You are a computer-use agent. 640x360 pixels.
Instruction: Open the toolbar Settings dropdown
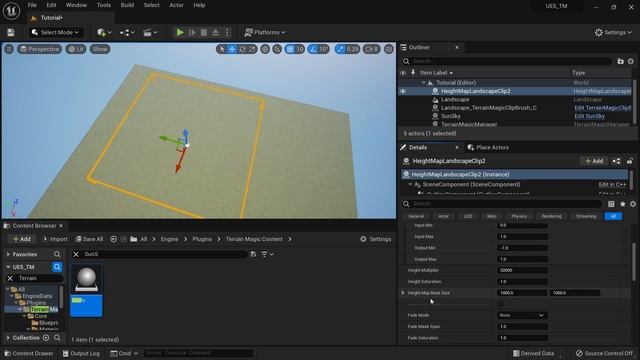[613, 32]
